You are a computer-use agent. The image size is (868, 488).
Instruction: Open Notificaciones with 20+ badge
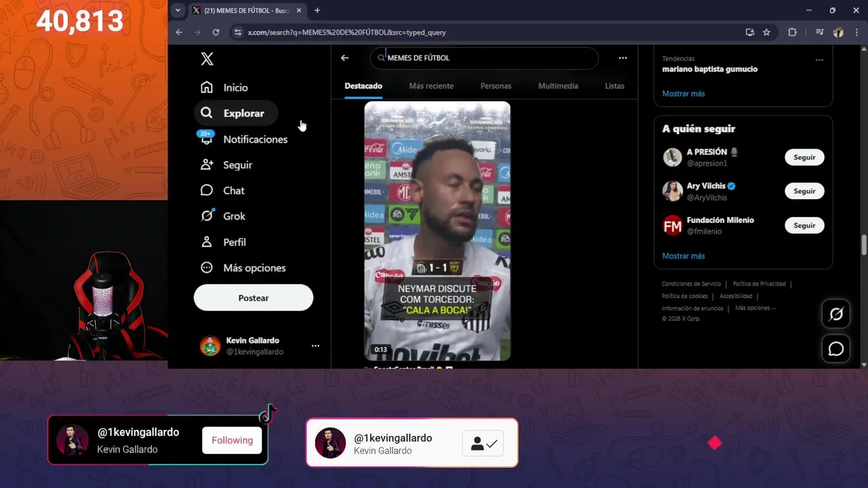coord(244,139)
